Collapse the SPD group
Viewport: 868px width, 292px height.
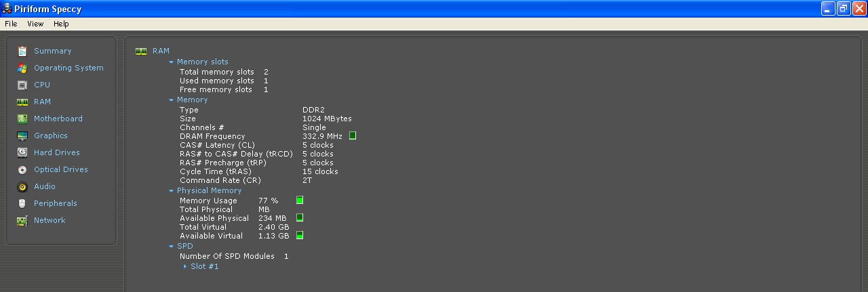click(x=172, y=246)
